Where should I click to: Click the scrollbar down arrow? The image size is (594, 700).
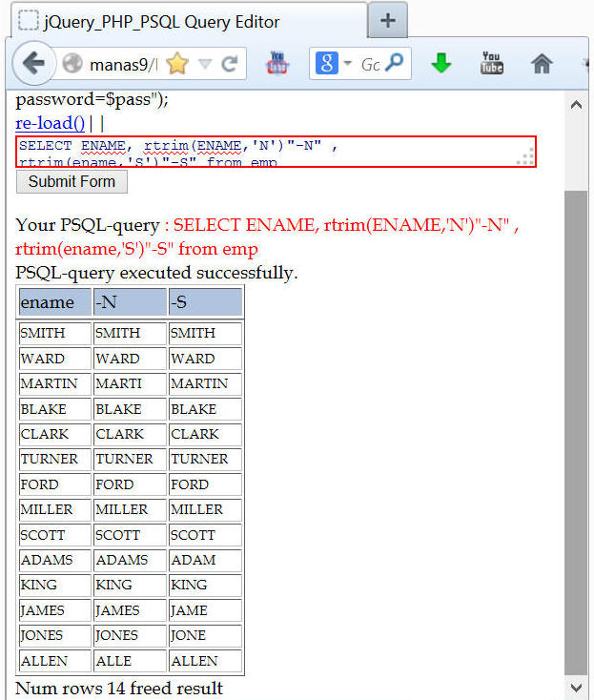[x=576, y=687]
